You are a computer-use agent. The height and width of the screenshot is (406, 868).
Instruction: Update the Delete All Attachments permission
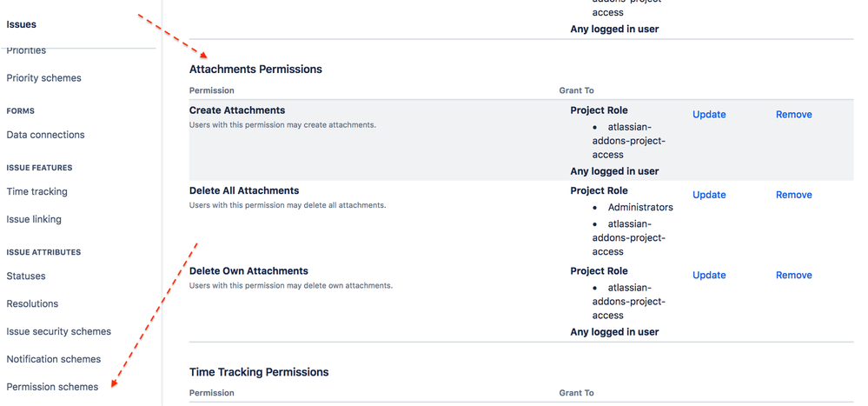[x=709, y=195]
